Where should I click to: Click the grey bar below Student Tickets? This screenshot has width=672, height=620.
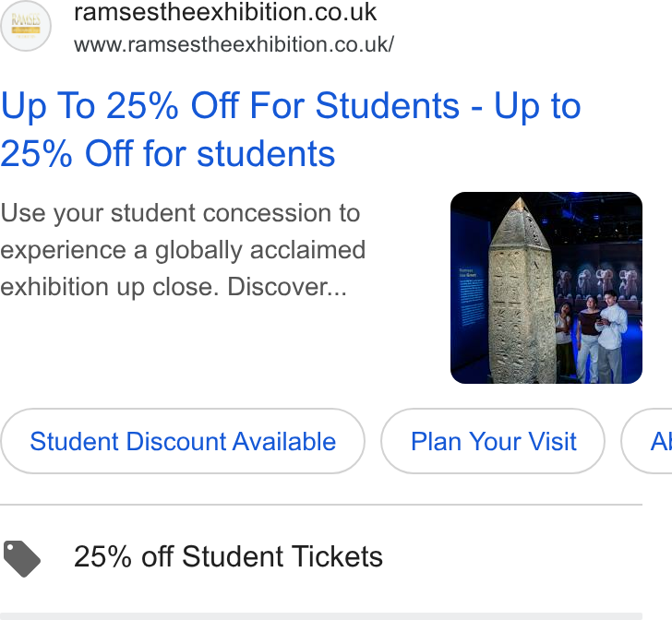point(321,616)
